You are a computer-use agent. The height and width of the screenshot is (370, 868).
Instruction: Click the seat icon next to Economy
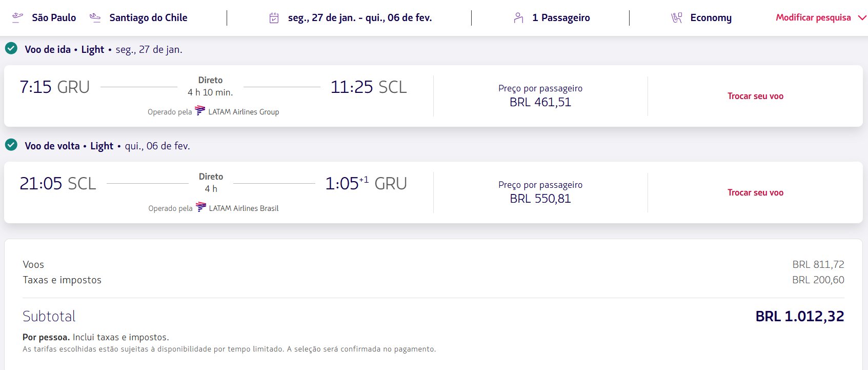pyautogui.click(x=677, y=18)
